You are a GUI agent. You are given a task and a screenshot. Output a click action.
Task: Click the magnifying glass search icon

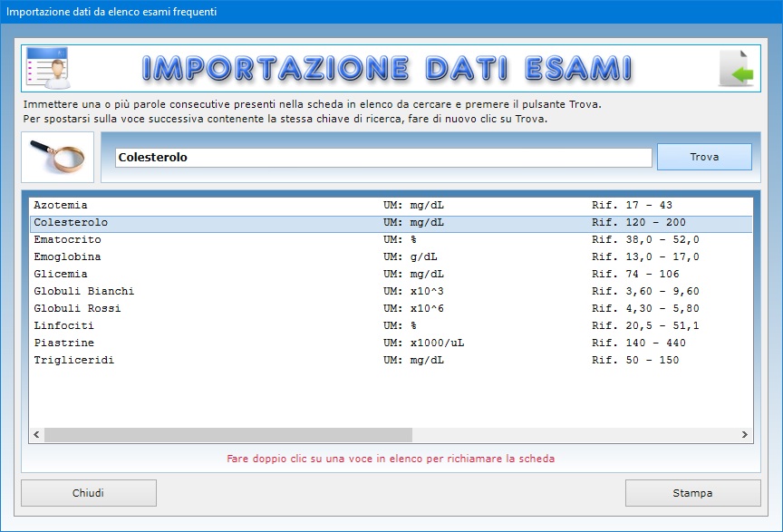[x=57, y=156]
